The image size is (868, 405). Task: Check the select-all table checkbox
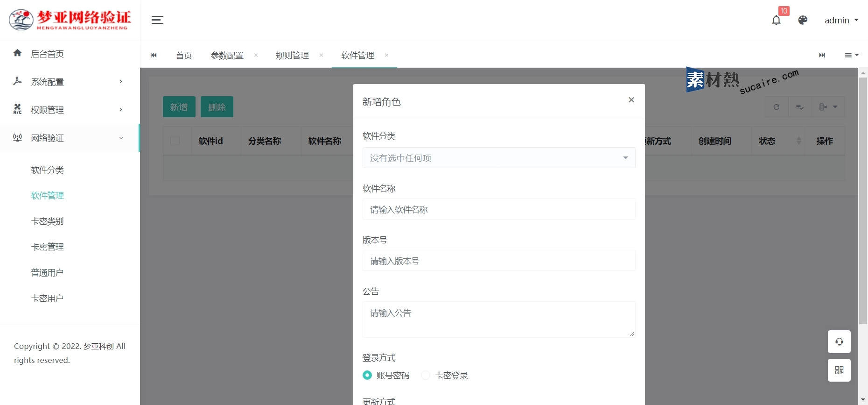coord(175,141)
